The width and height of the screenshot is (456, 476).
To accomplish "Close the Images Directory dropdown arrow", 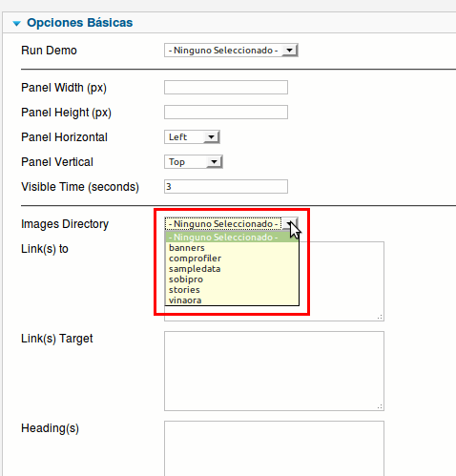I will pyautogui.click(x=290, y=224).
